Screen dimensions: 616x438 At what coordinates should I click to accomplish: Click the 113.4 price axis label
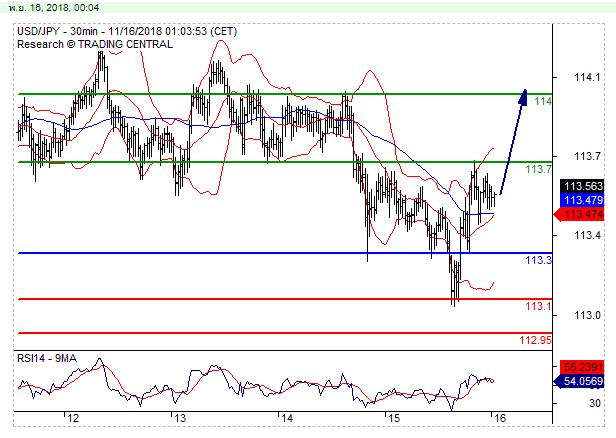click(587, 235)
